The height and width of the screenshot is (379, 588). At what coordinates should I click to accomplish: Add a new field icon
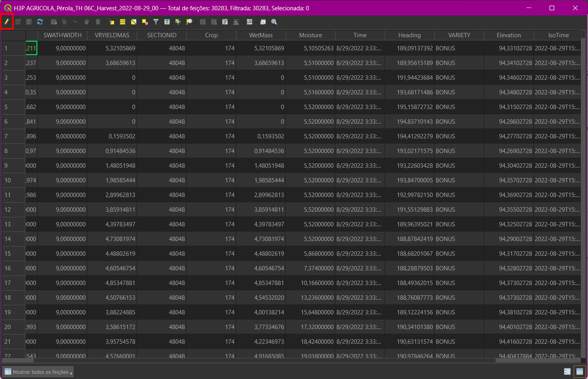point(203,22)
